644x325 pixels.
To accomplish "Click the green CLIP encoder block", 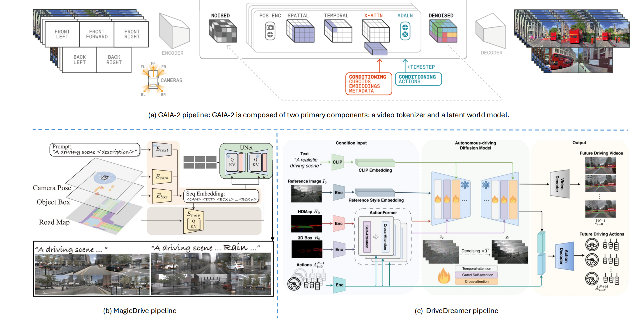I will point(337,162).
